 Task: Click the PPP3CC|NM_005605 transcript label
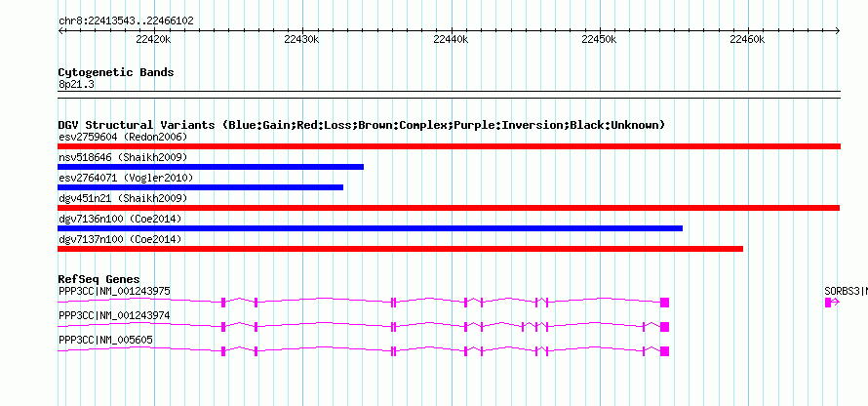click(x=105, y=340)
